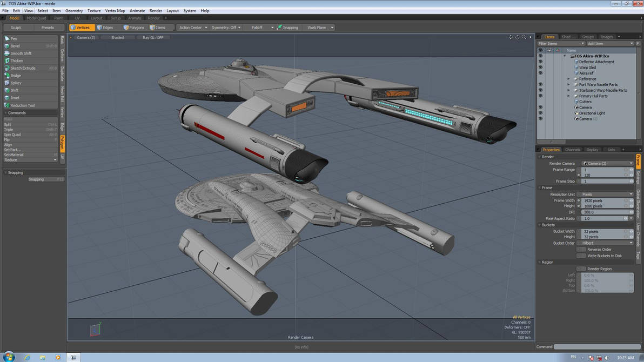Open modo from the Windows taskbar
This screenshot has width=644, height=362.
click(73, 358)
